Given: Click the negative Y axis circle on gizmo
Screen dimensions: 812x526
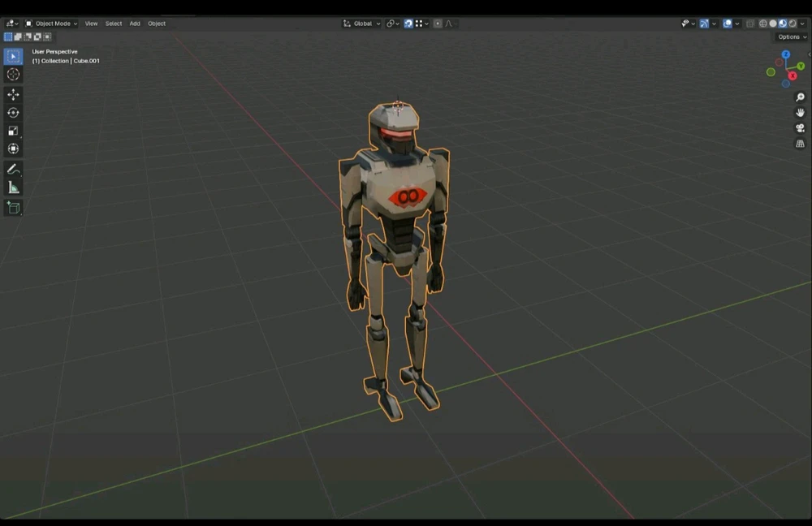Looking at the screenshot, I should 771,72.
